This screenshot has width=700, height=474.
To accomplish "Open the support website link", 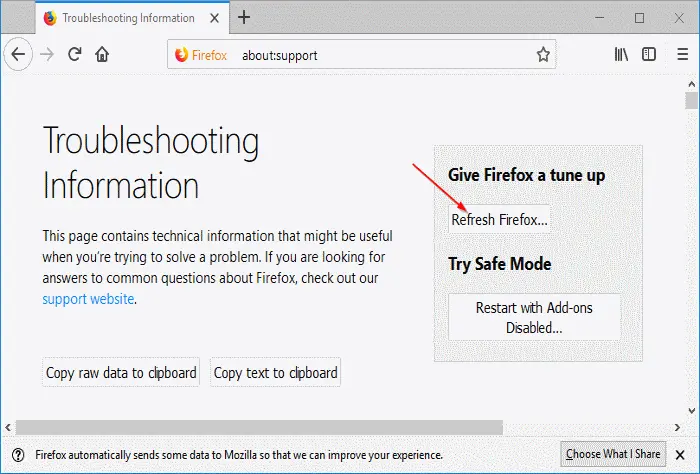I will (88, 299).
